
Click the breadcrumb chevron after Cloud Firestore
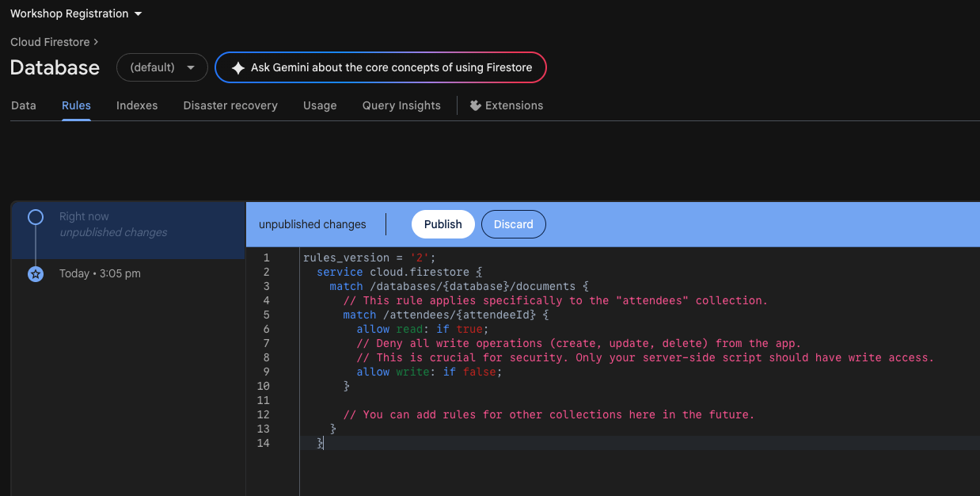click(97, 42)
